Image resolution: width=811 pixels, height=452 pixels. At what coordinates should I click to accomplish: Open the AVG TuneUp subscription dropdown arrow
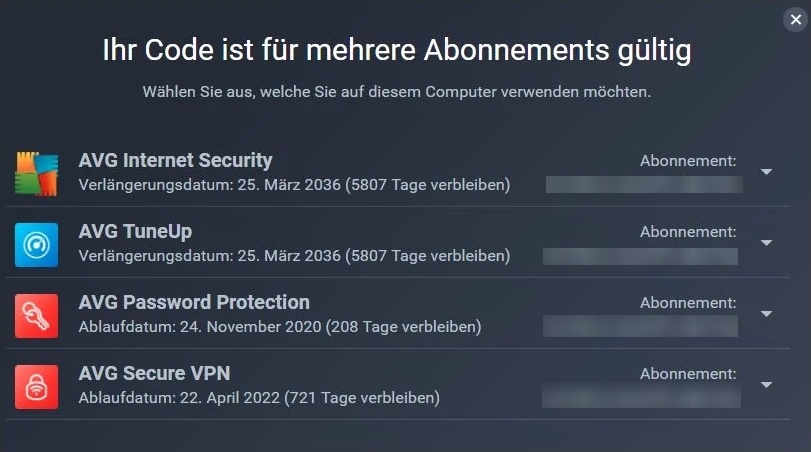pos(766,243)
